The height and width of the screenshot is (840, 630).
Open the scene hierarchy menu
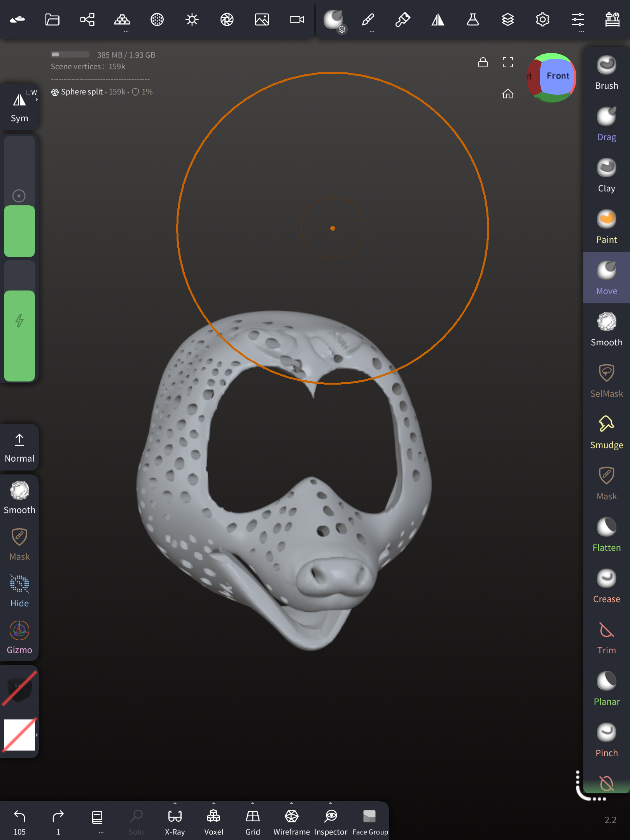[x=87, y=19]
